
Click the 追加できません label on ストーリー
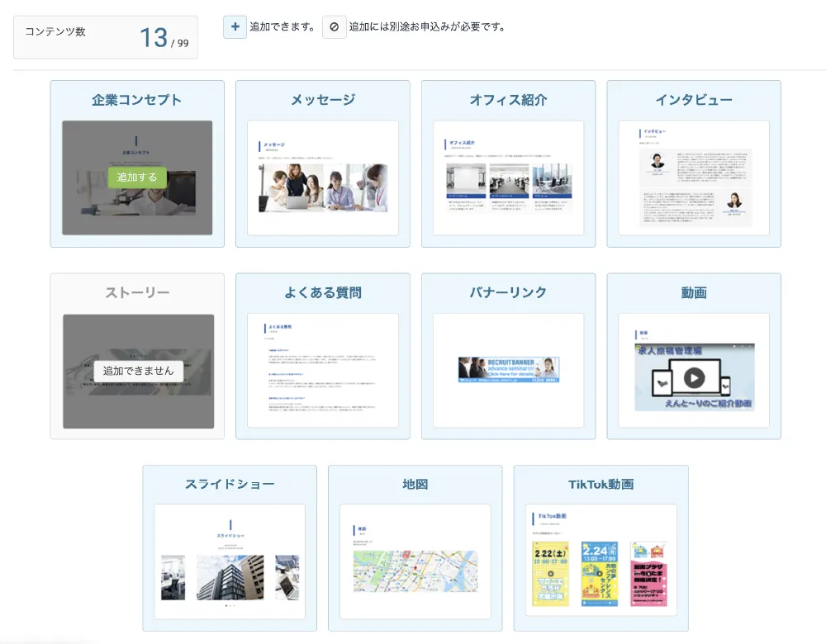point(138,371)
